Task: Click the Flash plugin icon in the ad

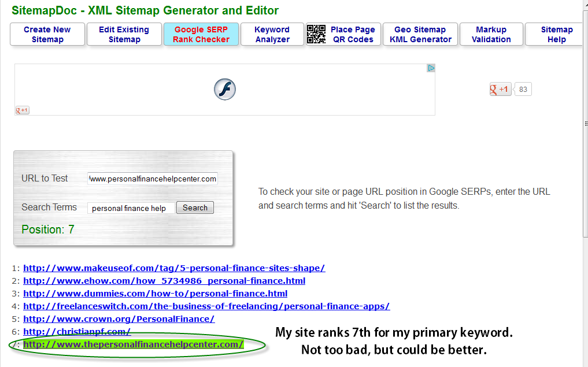Action: tap(225, 89)
